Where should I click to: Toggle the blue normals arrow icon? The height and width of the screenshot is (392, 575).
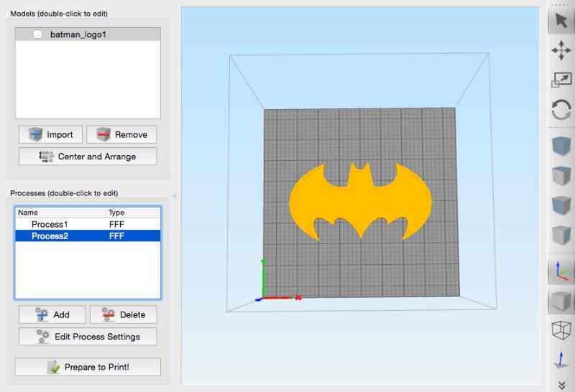tap(561, 360)
